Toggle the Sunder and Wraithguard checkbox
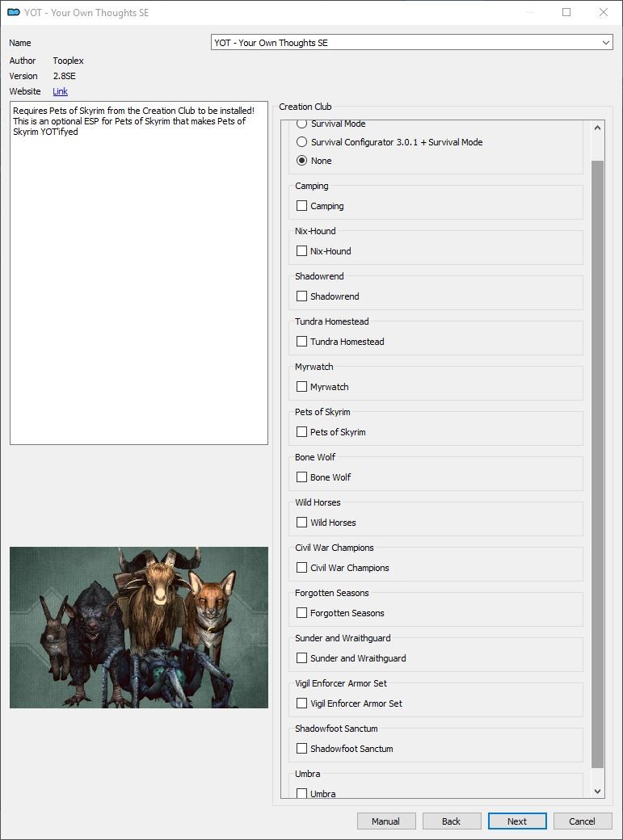Viewport: 623px width, 840px height. pyautogui.click(x=302, y=657)
